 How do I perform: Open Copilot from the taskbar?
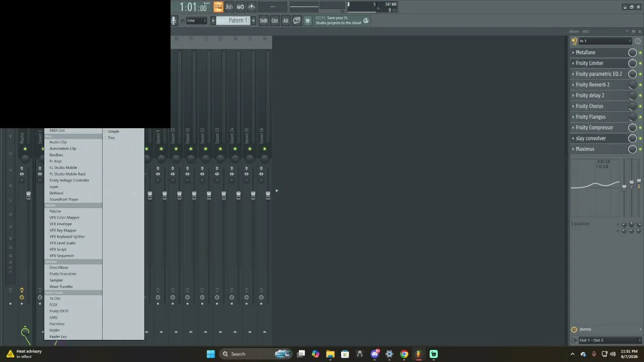tap(315, 354)
